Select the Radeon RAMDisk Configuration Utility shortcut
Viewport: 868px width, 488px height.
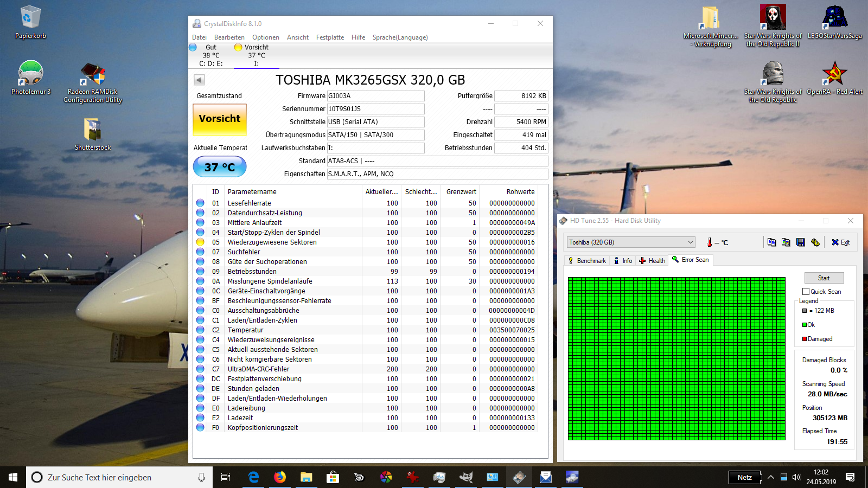(x=93, y=82)
